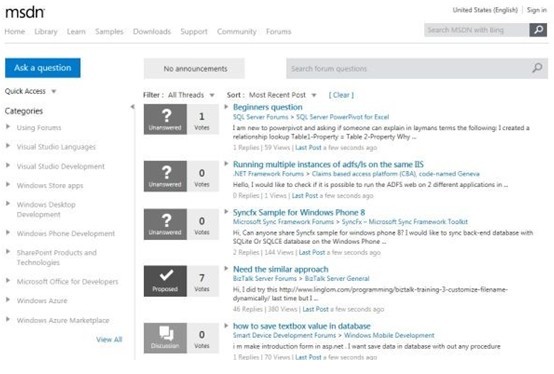Go to the Home menu item

(x=14, y=31)
